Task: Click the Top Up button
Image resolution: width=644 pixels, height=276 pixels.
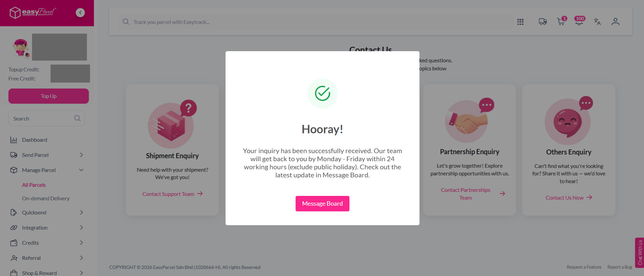Action: [x=49, y=96]
